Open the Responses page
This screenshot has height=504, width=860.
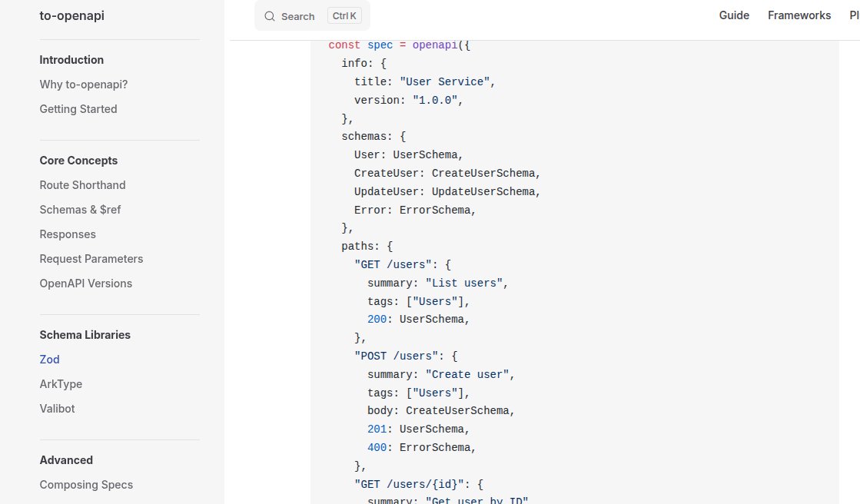click(68, 235)
